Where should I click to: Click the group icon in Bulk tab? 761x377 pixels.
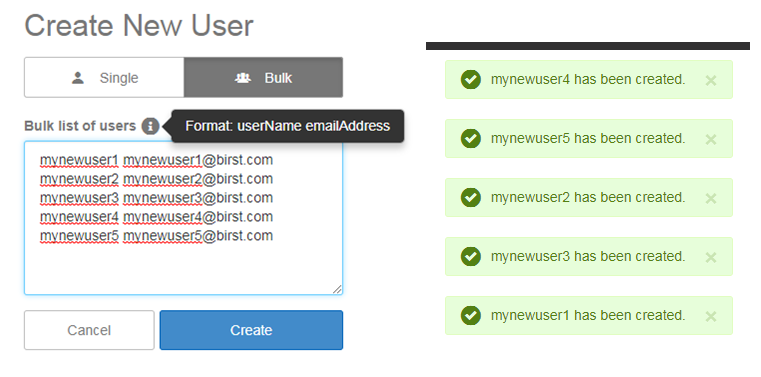243,78
